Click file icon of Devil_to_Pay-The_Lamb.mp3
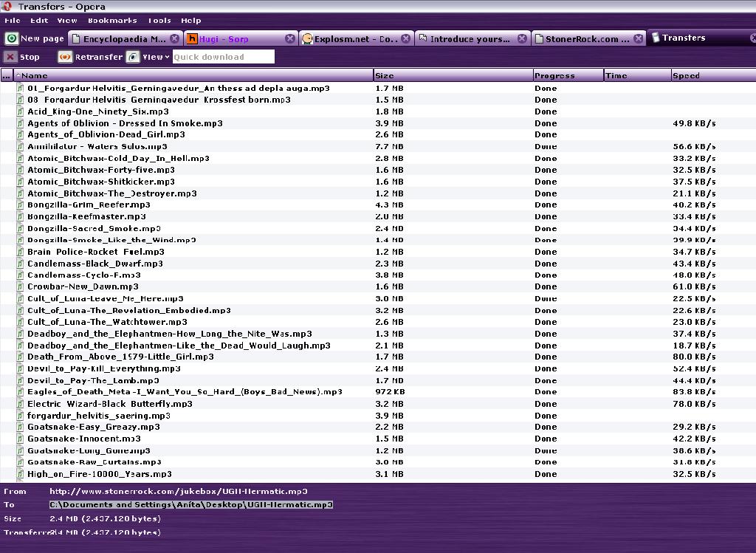756x553 pixels. [20, 380]
